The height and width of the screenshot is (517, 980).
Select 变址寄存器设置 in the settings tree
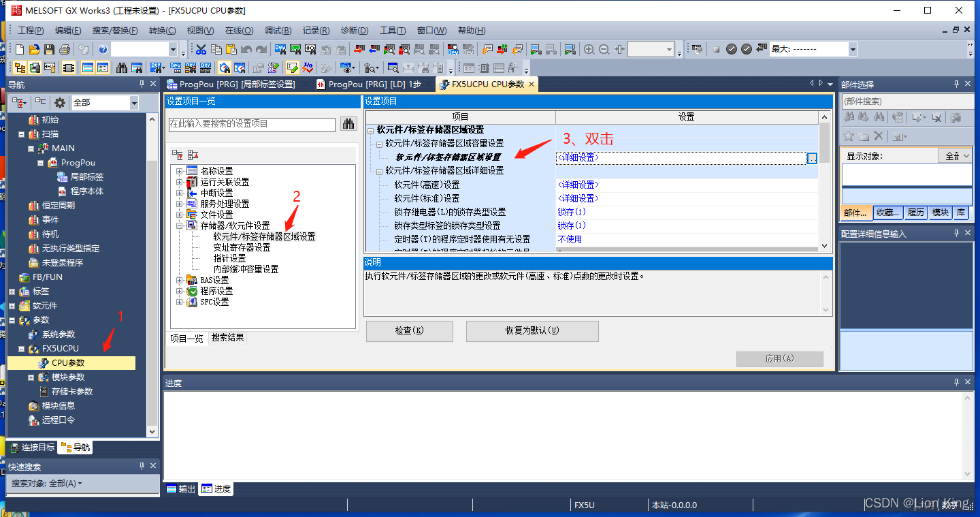[x=242, y=247]
